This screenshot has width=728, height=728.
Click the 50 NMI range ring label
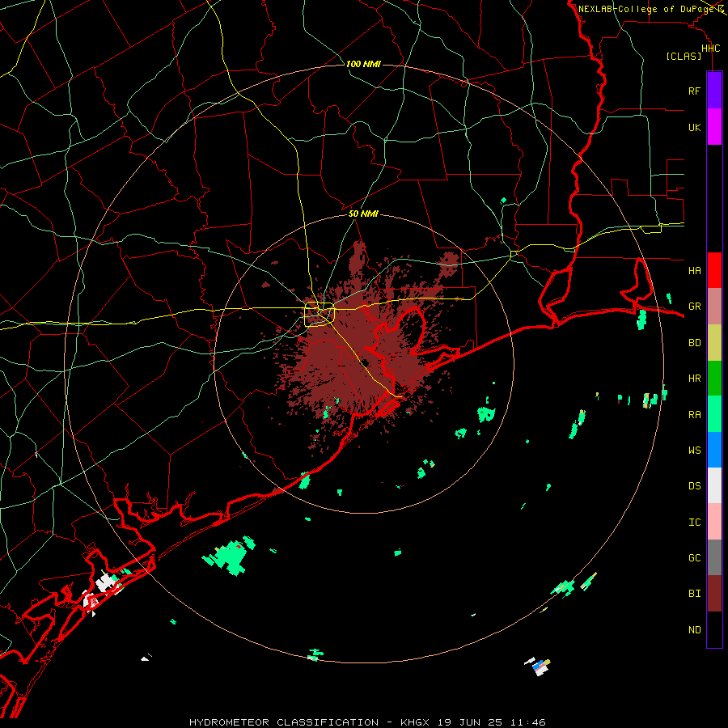(x=363, y=214)
